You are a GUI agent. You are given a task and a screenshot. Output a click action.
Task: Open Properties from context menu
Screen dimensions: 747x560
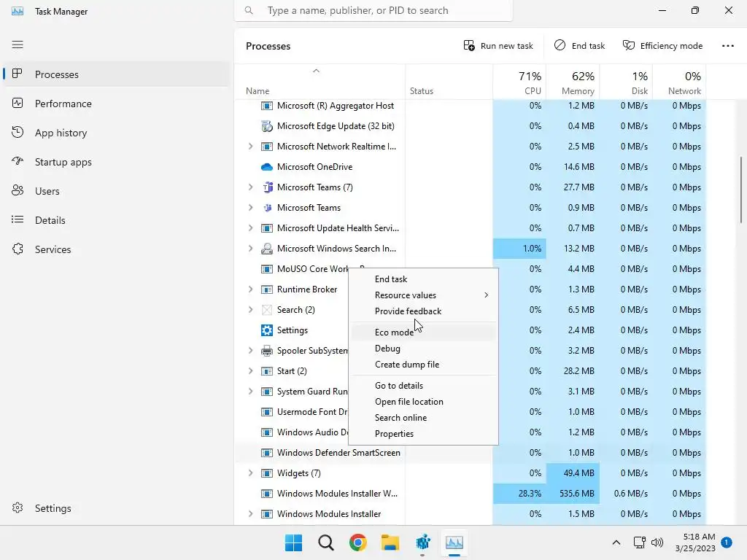(423, 434)
